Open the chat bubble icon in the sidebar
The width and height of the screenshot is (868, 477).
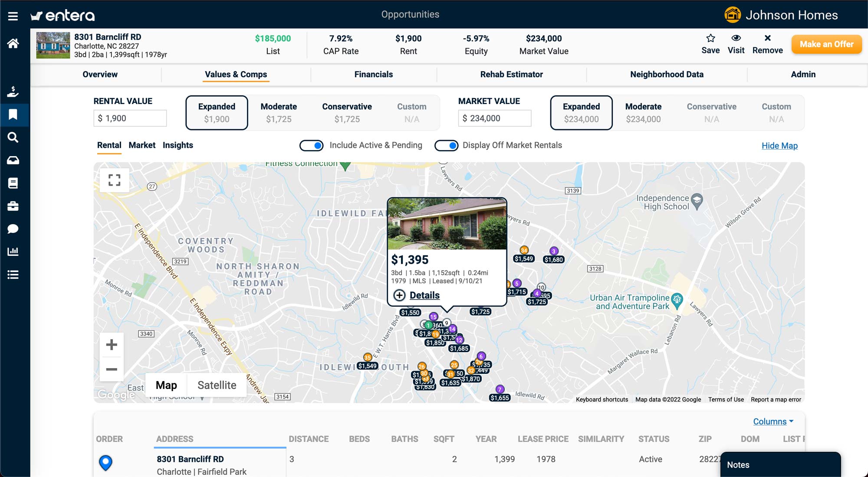[x=13, y=229]
